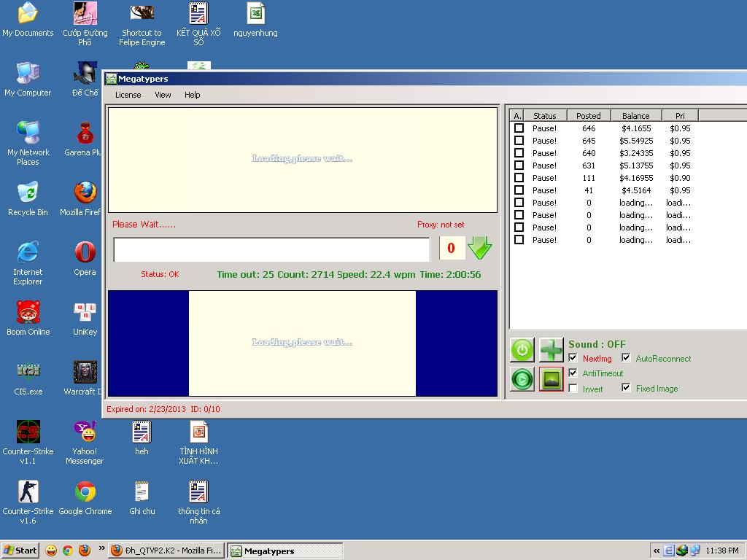Click the green down arrow submit icon

click(x=479, y=248)
